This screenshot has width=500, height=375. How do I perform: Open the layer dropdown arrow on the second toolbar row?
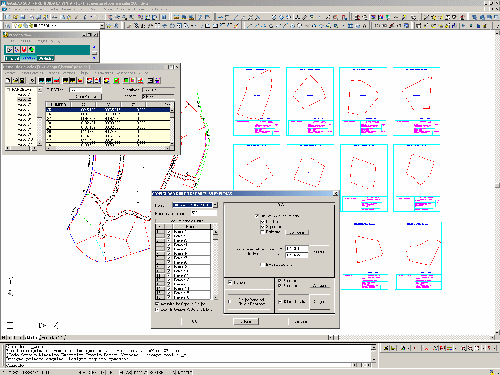tap(102, 26)
